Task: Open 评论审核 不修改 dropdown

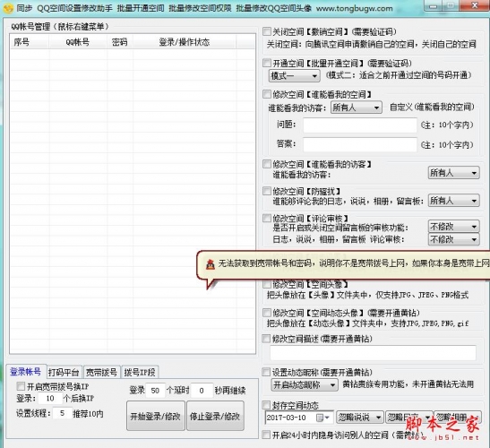Action: pos(453,239)
